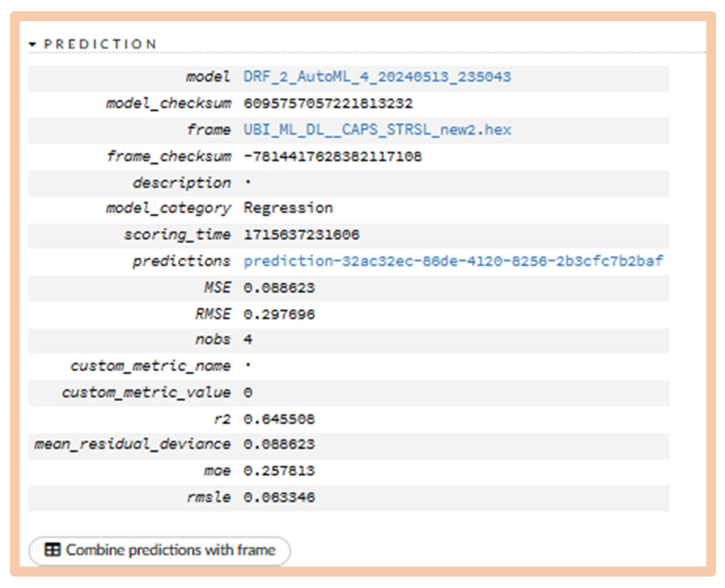Click the MSE value 0.088623
Viewport: 725px width, 588px height.
tap(279, 288)
